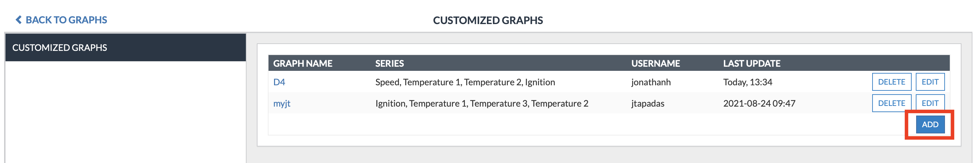This screenshot has width=980, height=163.
Task: Edit the D4 graph
Action: pos(930,82)
